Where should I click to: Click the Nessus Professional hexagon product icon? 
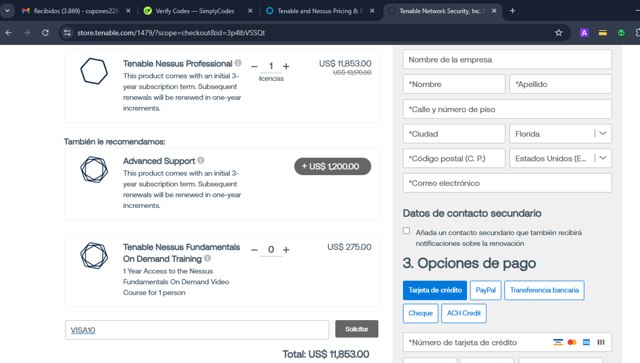tap(94, 71)
